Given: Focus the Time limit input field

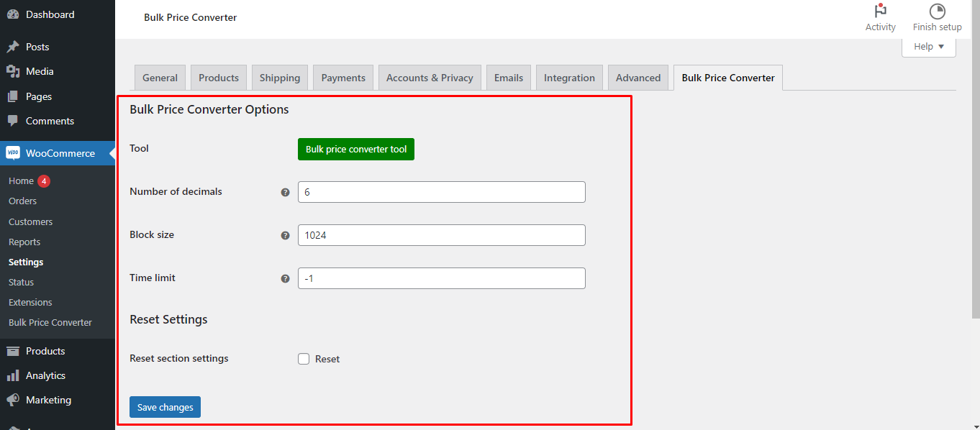Looking at the screenshot, I should coord(442,278).
